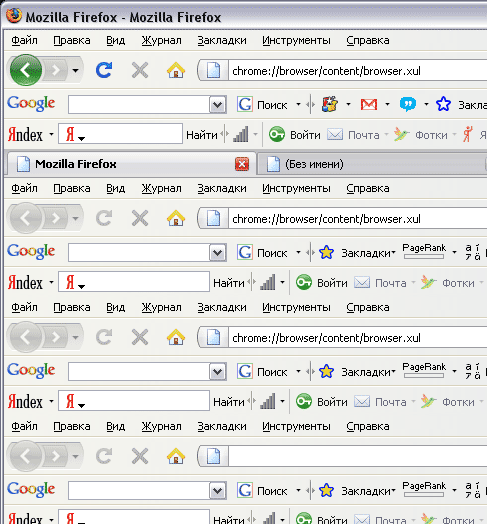This screenshot has height=524, width=487.
Task: Click Фотки in outer window Yandex bar
Action: [x=420, y=135]
